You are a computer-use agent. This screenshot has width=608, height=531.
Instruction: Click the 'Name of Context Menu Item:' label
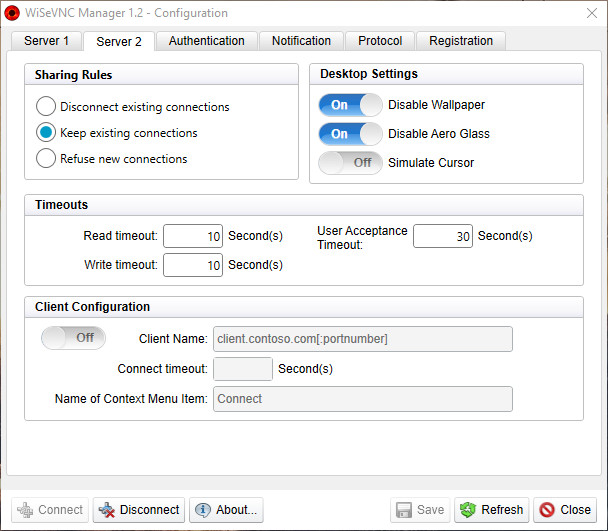(131, 399)
